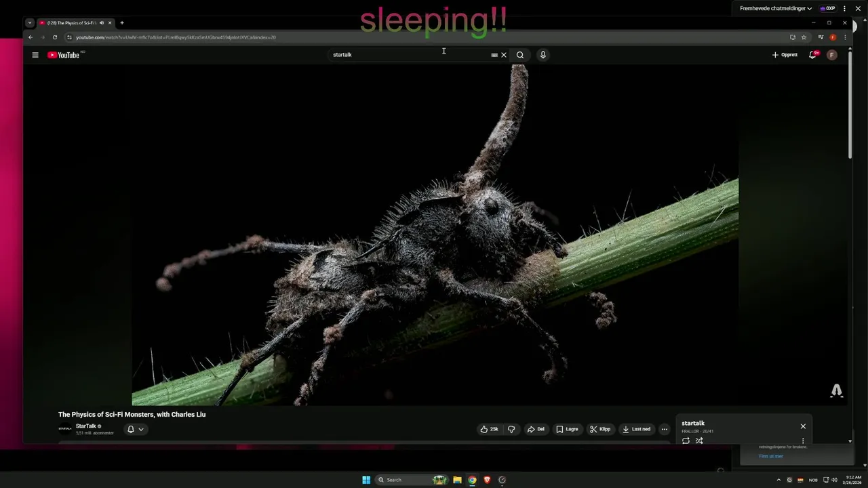Open the YouTube hamburger guide menu
This screenshot has height=488, width=868.
35,55
